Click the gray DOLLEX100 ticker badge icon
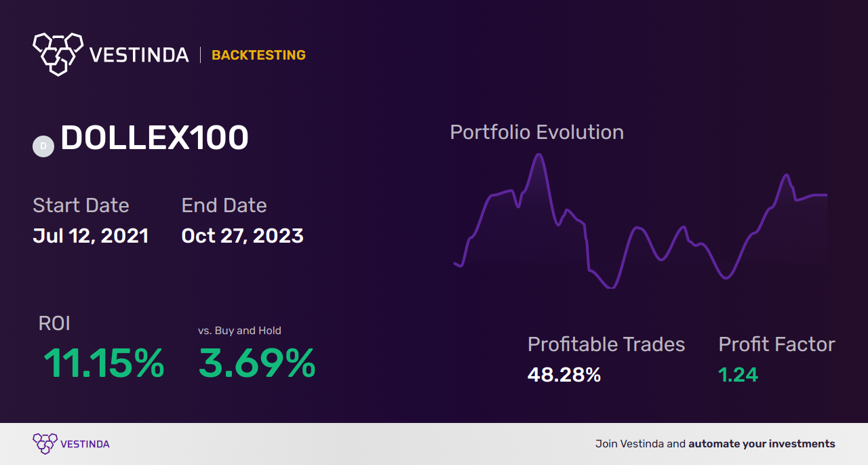868x465 pixels. (43, 146)
